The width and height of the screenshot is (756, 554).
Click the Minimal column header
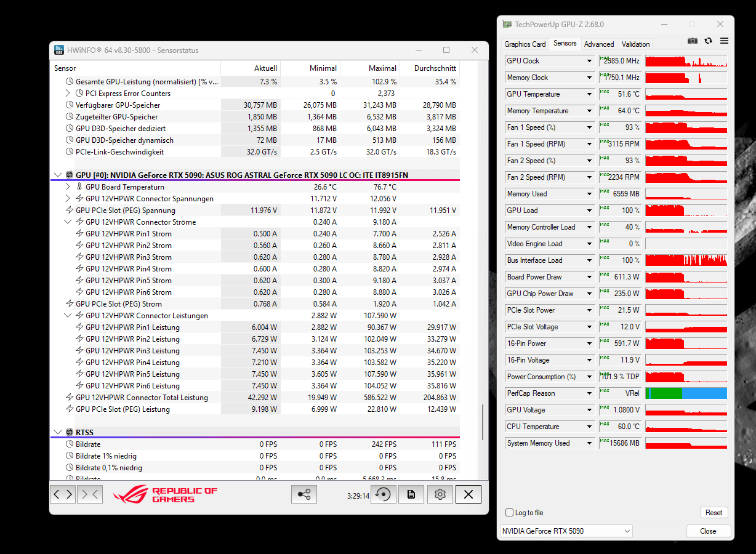(310, 68)
